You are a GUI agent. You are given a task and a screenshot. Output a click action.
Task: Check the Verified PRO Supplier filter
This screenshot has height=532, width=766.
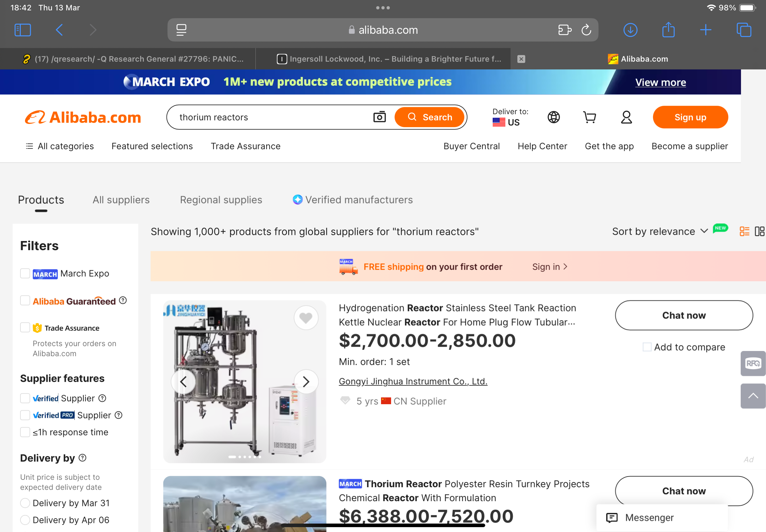click(x=25, y=415)
